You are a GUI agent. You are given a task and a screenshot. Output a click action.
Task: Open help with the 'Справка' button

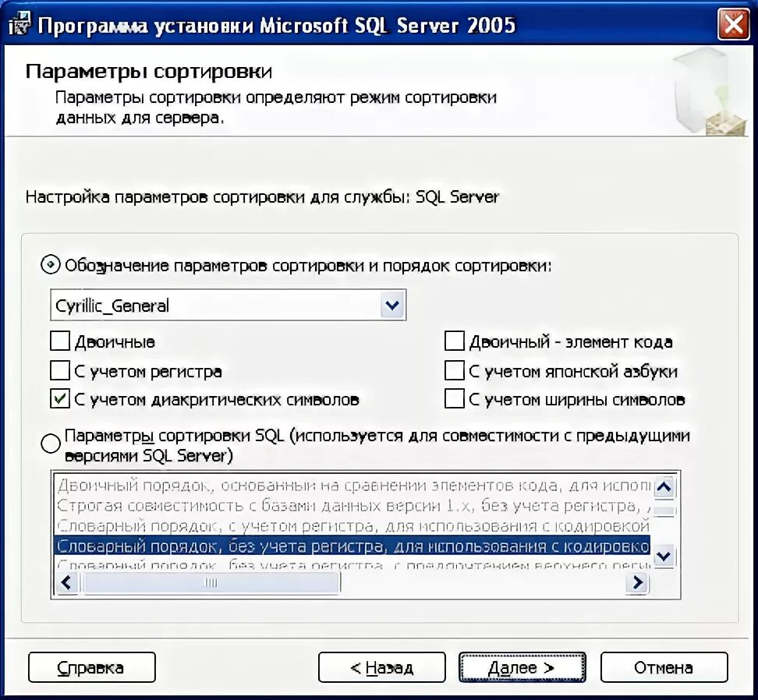tap(92, 667)
